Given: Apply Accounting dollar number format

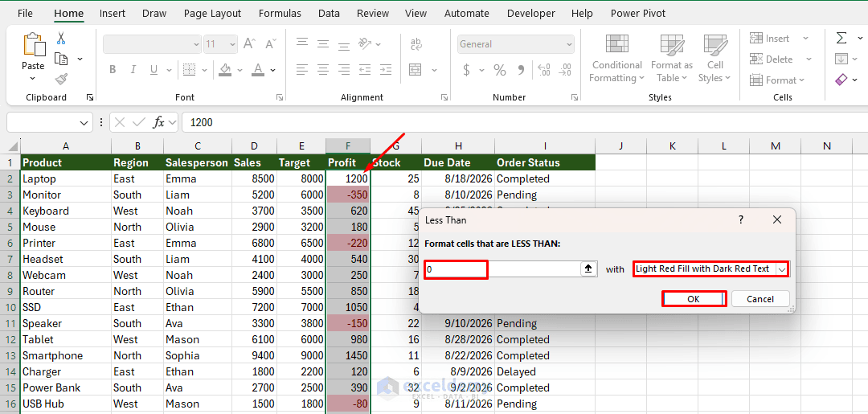Looking at the screenshot, I should point(467,70).
